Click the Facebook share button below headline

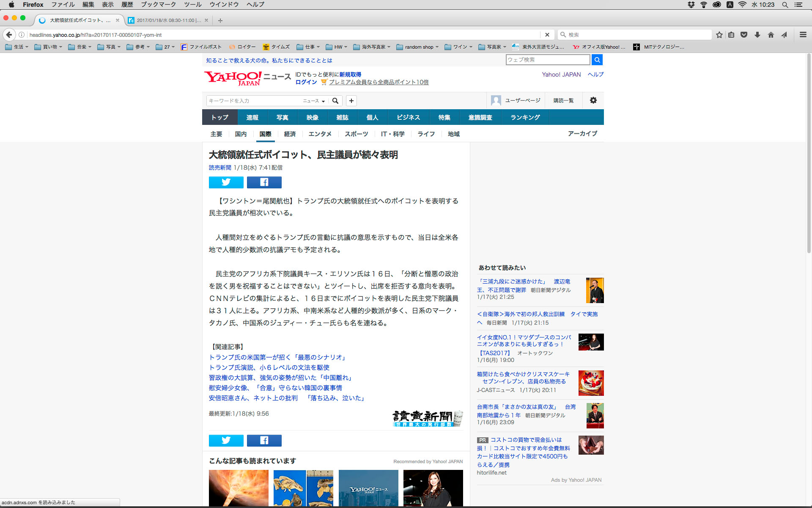tap(264, 182)
